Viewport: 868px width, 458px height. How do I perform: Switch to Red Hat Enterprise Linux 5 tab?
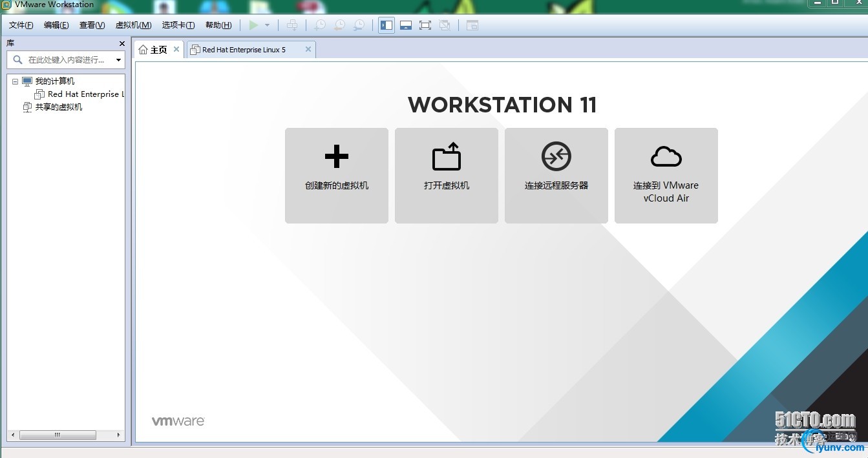click(x=244, y=50)
